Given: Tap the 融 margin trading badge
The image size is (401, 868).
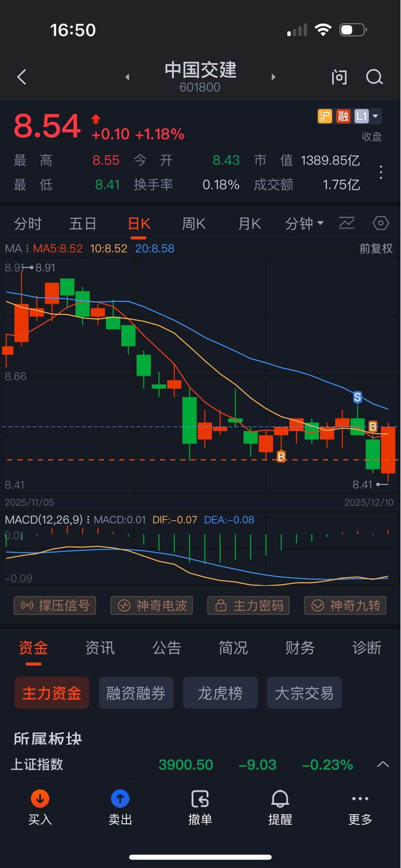Looking at the screenshot, I should tap(343, 116).
